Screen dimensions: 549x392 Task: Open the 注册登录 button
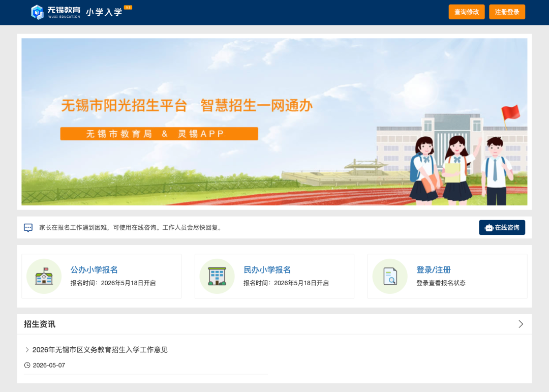507,12
